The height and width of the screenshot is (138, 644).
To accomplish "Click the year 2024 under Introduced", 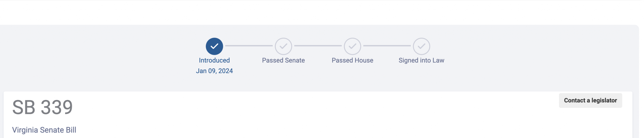I will [226, 71].
